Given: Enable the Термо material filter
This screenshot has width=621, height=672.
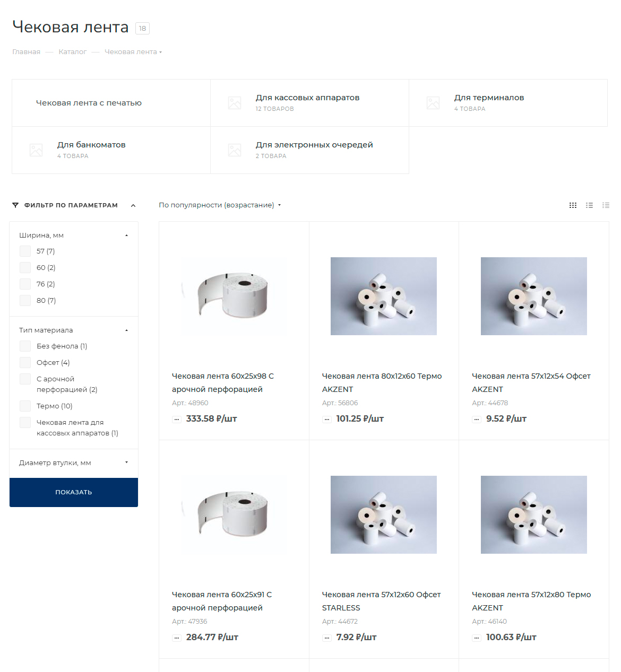Looking at the screenshot, I should pyautogui.click(x=25, y=406).
